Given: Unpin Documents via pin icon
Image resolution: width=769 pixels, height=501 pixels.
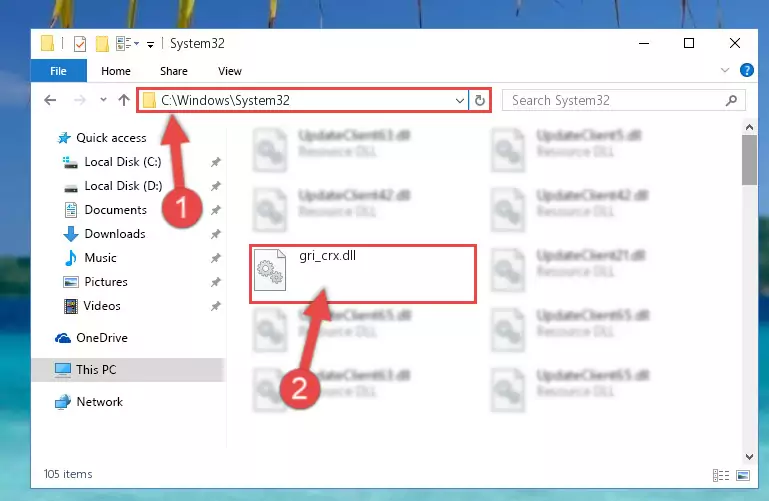Looking at the screenshot, I should pyautogui.click(x=215, y=210).
